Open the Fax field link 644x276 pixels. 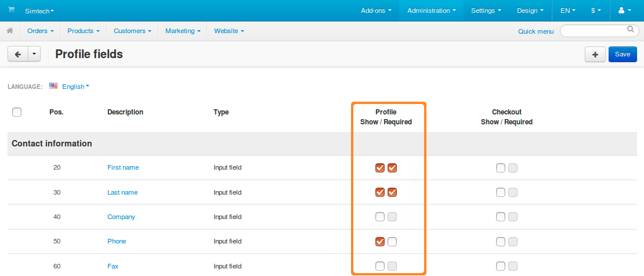point(113,266)
